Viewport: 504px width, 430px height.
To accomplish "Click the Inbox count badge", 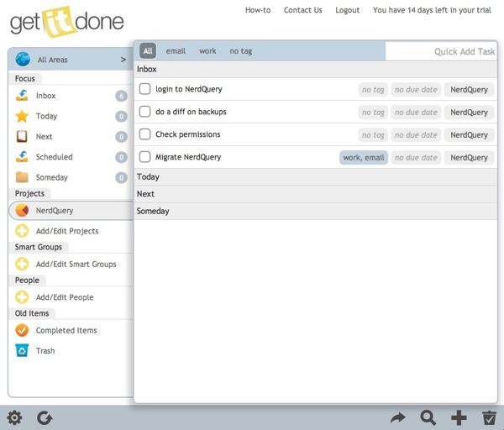I will pos(121,96).
